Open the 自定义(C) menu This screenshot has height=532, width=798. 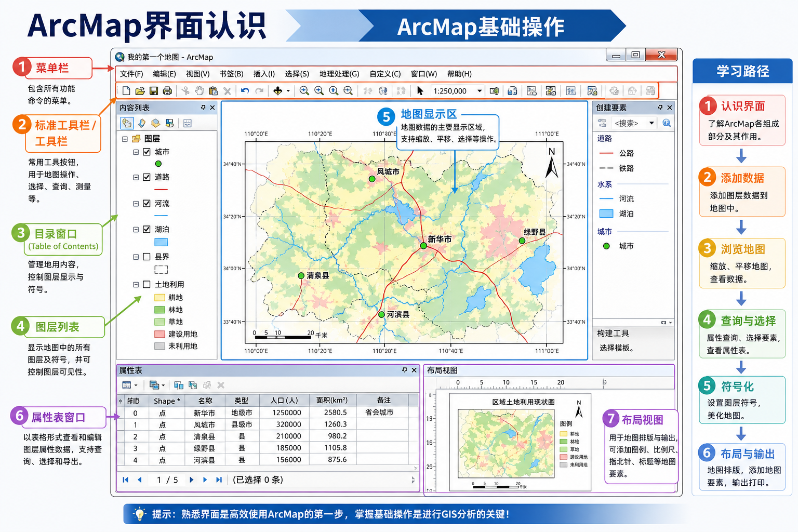(385, 74)
